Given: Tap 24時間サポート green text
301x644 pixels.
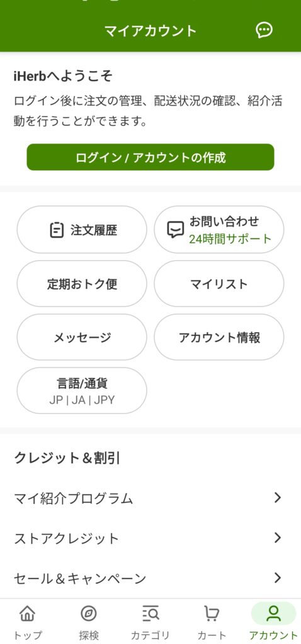Looking at the screenshot, I should [230, 239].
